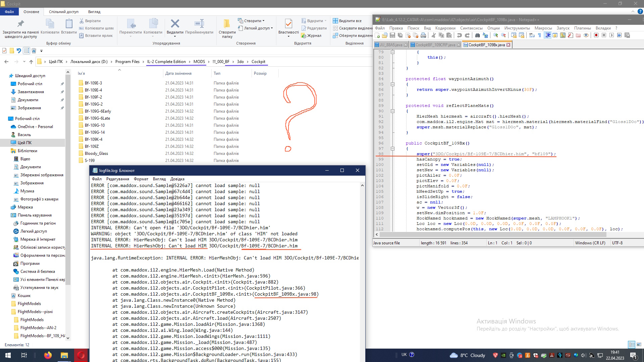The width and height of the screenshot is (644, 362).
Task: Switch to CockpitBF_109CRP.java tab
Action: coord(435,45)
